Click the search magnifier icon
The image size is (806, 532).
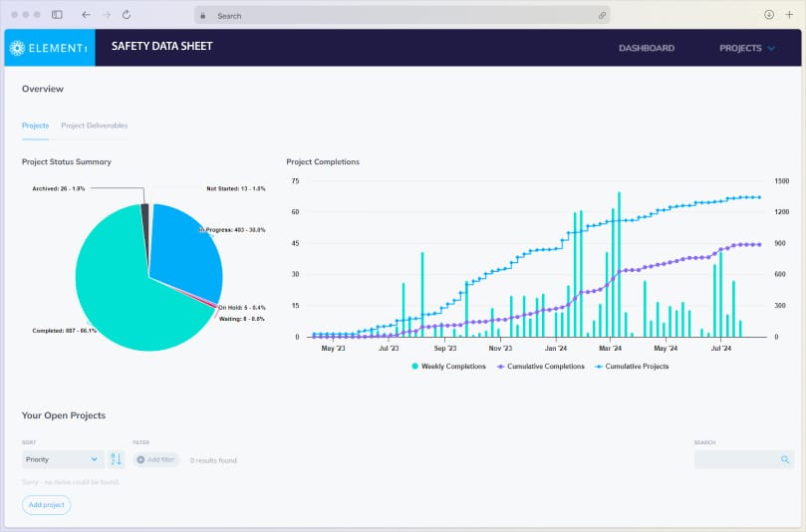pyautogui.click(x=785, y=459)
